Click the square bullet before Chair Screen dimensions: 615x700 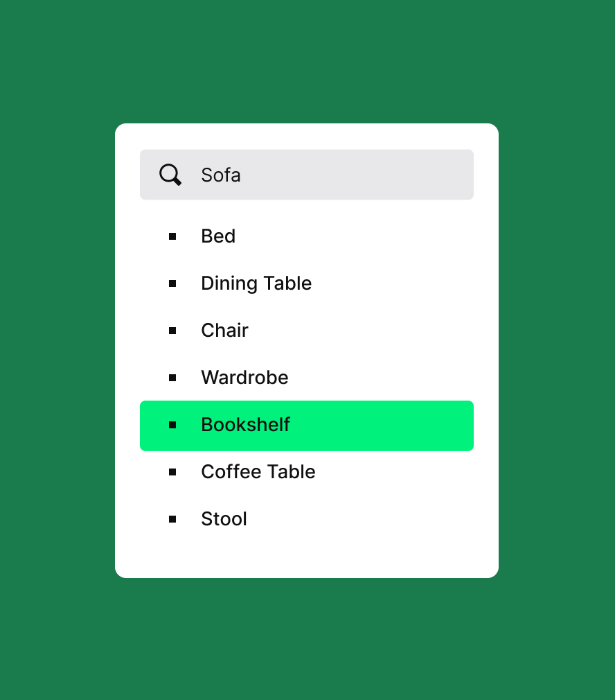[x=172, y=331]
